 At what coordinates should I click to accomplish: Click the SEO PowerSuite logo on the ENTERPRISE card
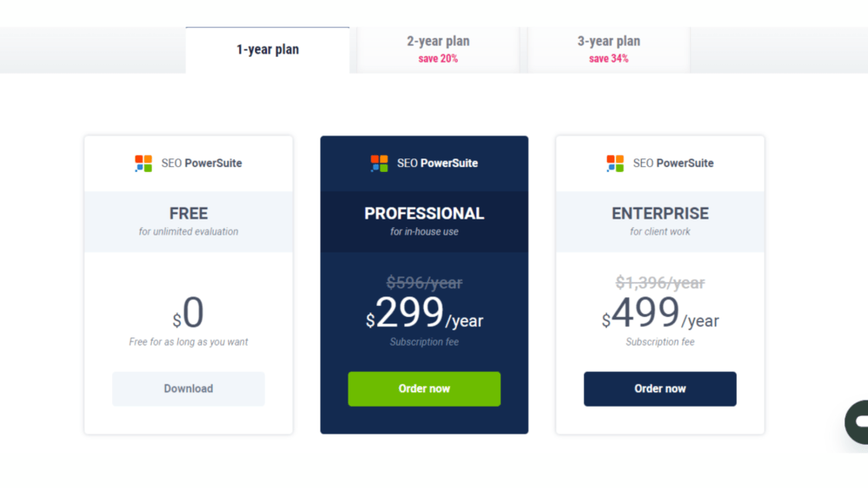point(659,163)
